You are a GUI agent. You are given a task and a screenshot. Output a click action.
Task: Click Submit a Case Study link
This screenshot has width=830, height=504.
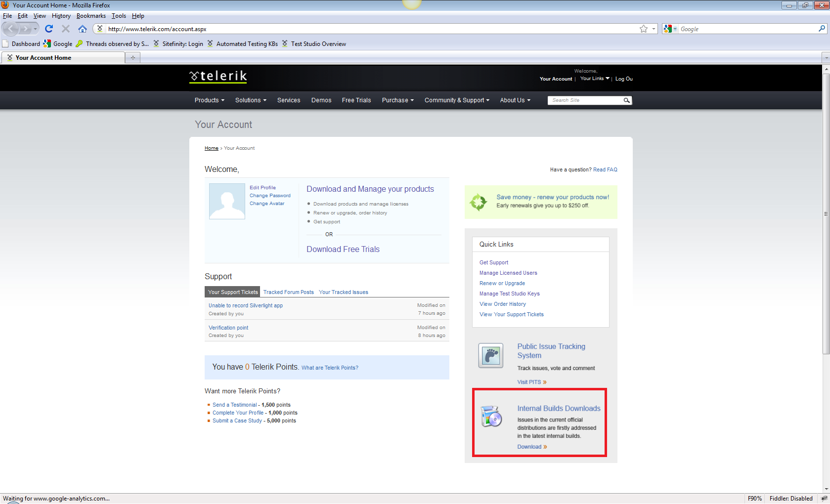237,420
